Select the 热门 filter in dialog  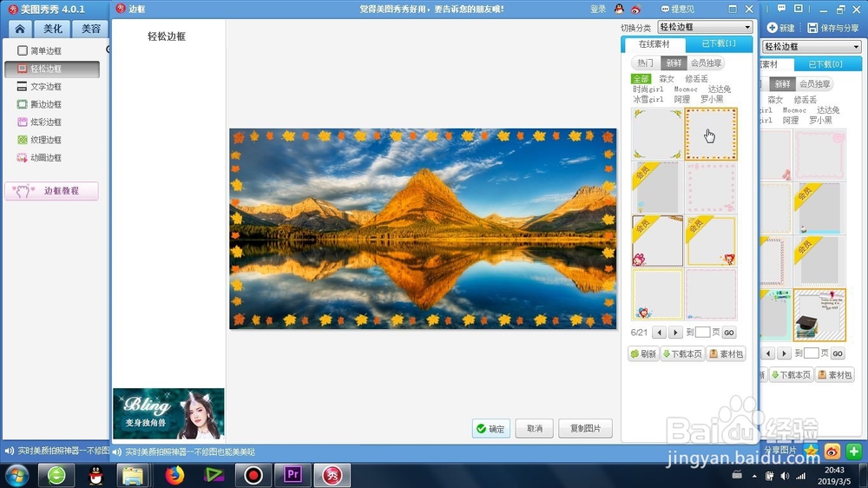[x=645, y=63]
